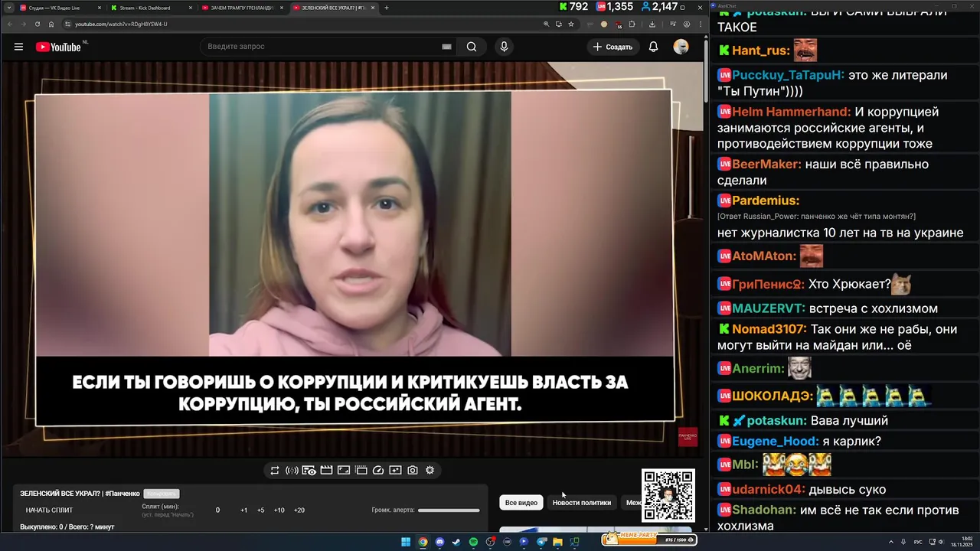The height and width of the screenshot is (551, 980).
Task: Open the browser extensions puzzle icon
Action: (632, 24)
